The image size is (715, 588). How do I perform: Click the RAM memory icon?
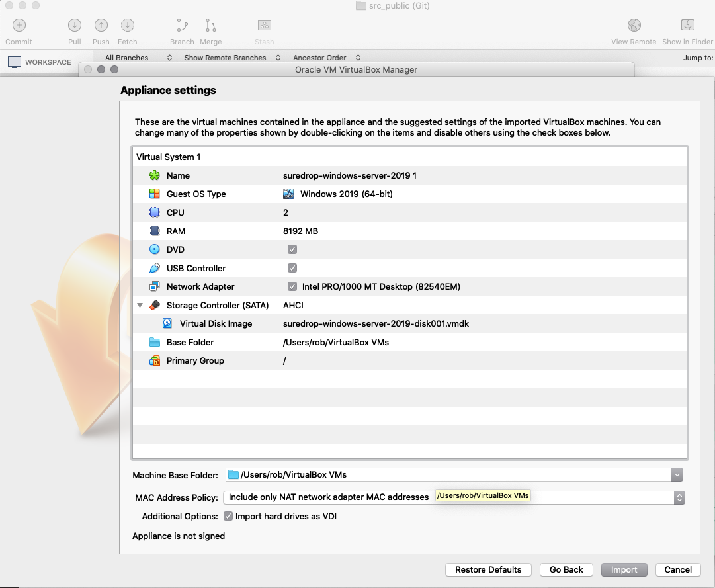(x=155, y=231)
